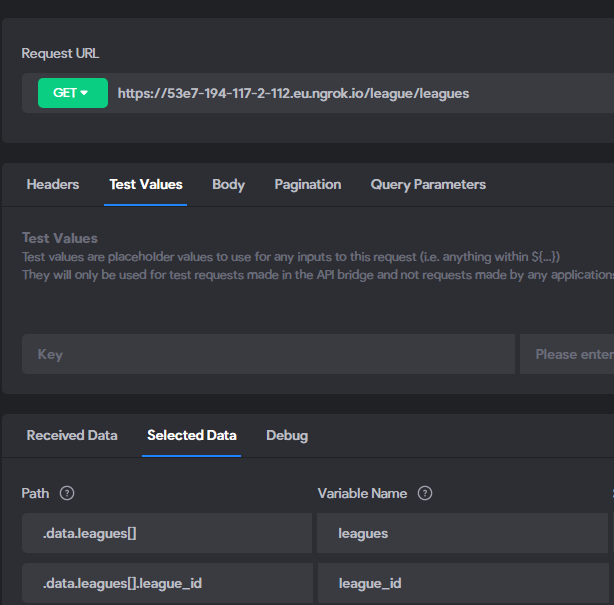The image size is (614, 605).
Task: Select the Test Values tab
Action: pos(146,184)
